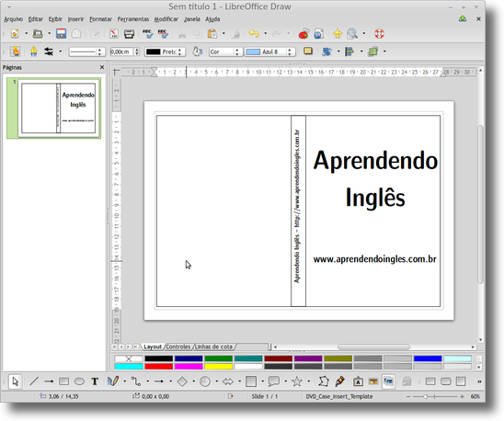The height and width of the screenshot is (421, 504).
Task: Open the Editar menu
Action: pos(35,19)
